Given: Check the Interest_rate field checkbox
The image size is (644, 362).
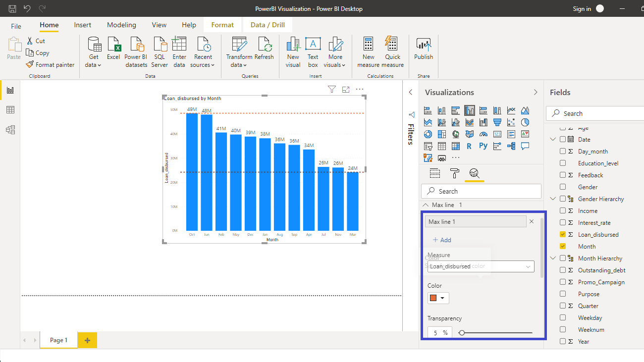Looking at the screenshot, I should (x=563, y=223).
